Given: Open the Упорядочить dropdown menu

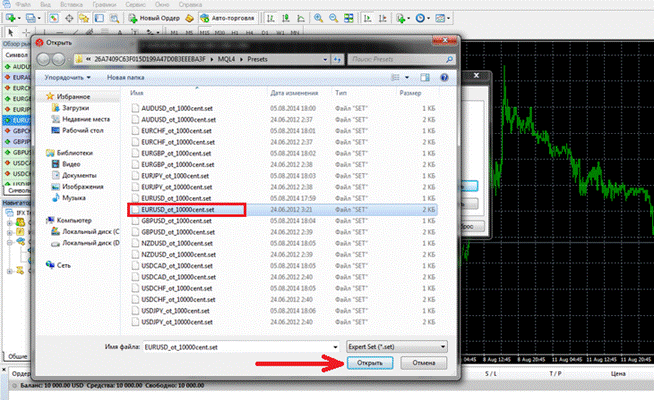Looking at the screenshot, I should 68,78.
